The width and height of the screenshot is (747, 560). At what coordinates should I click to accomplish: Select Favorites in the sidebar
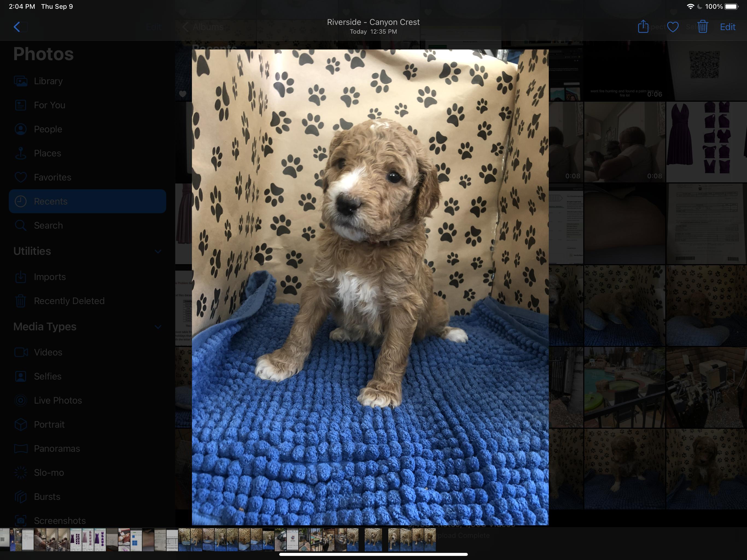click(x=52, y=177)
